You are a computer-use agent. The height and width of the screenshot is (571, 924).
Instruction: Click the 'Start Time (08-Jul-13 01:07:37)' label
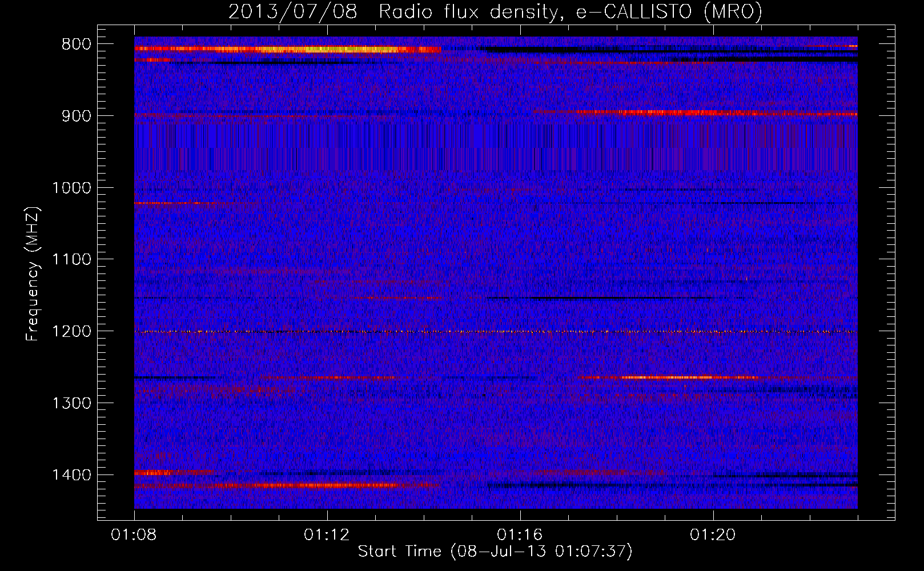click(495, 552)
